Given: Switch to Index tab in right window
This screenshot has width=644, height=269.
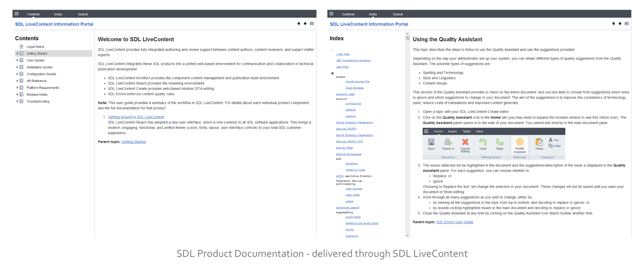Looking at the screenshot, I should [373, 14].
